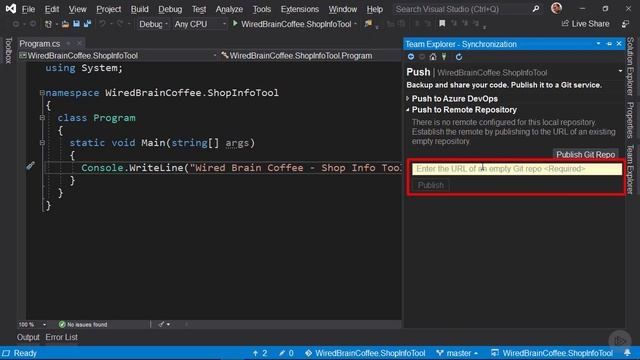Click the Manage Connections plug icon
Screen dimensions: 640x360
(444, 57)
